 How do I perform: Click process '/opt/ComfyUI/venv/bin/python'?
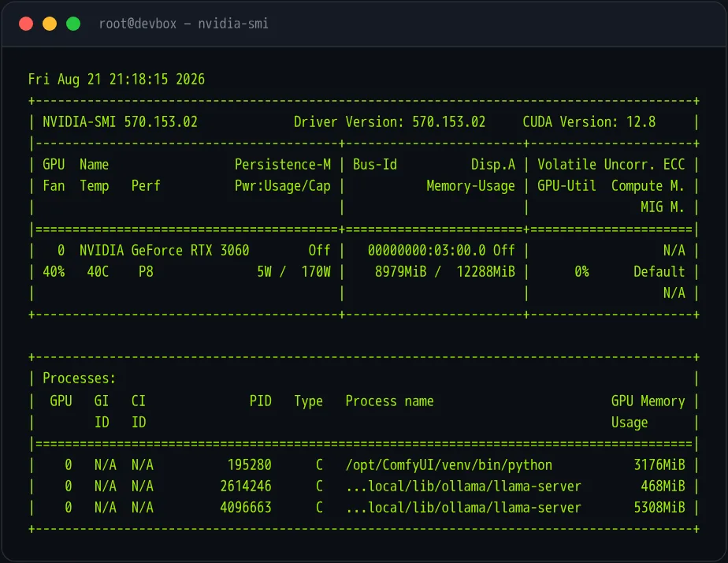[449, 465]
